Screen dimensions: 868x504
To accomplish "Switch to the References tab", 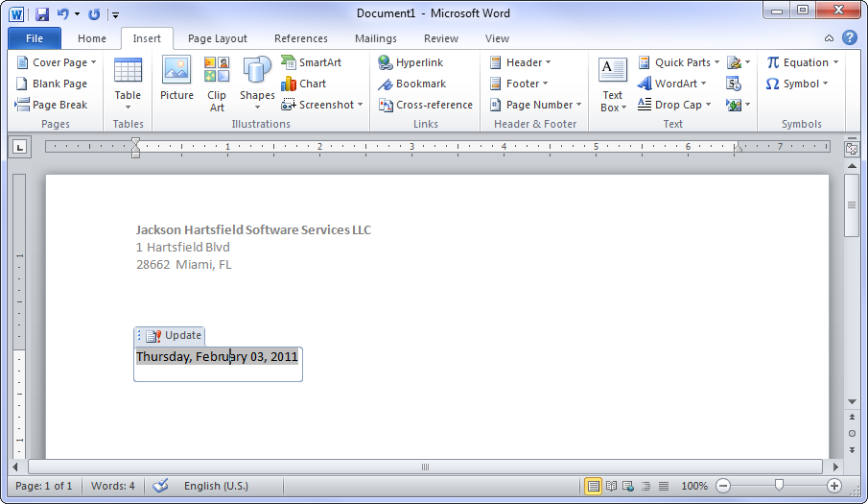I will [300, 38].
